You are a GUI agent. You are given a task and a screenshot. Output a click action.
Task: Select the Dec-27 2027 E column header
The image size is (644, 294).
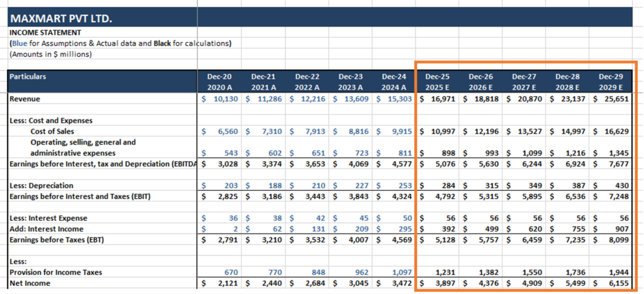(525, 82)
